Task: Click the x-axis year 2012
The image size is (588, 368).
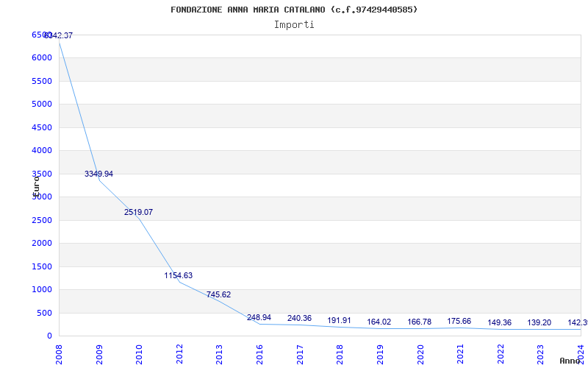Action: pyautogui.click(x=179, y=355)
